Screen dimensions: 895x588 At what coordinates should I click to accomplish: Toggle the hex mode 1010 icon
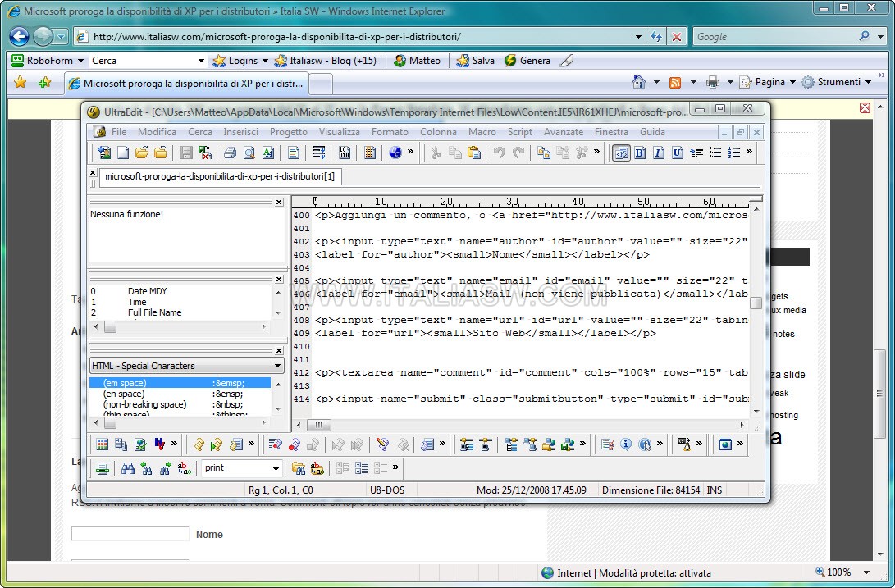point(345,153)
